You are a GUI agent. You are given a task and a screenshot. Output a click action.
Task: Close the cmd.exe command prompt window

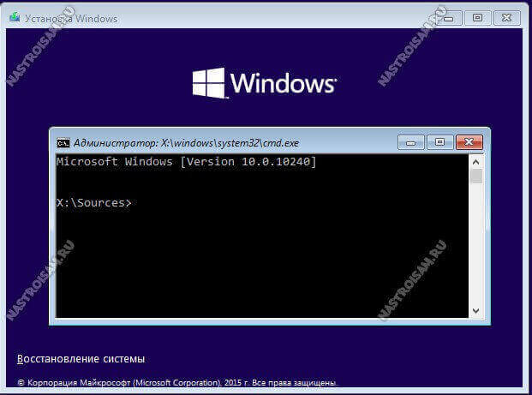(469, 142)
